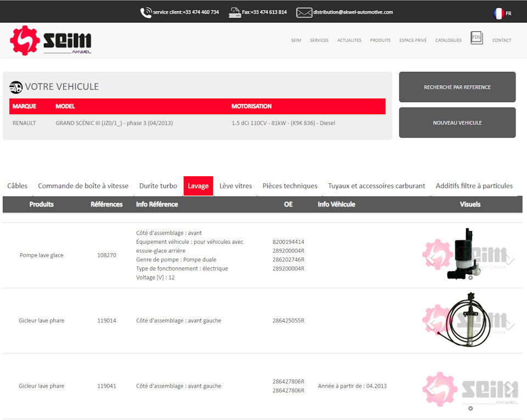Click the MOTORISATION header

[x=251, y=106]
